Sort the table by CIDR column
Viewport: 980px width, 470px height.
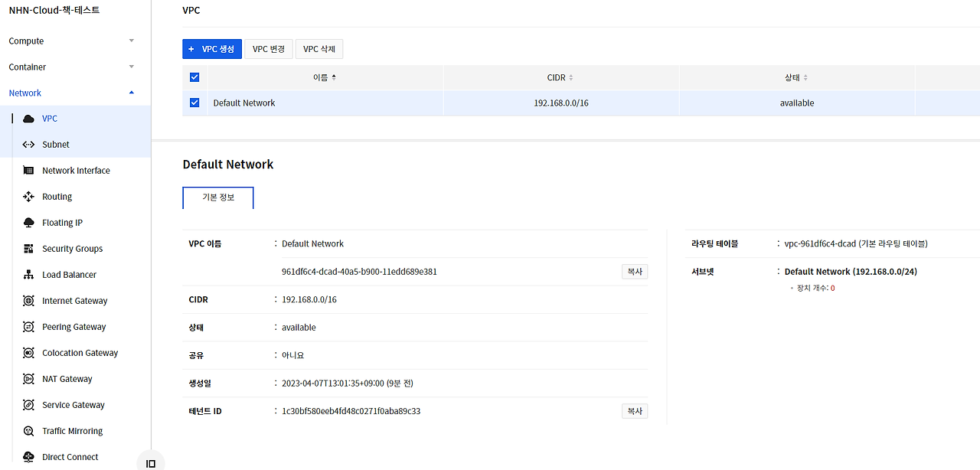560,77
